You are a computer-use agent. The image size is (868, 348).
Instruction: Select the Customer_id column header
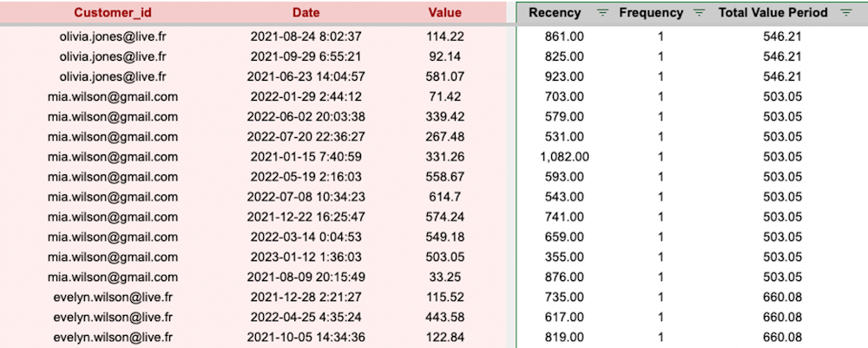click(113, 13)
